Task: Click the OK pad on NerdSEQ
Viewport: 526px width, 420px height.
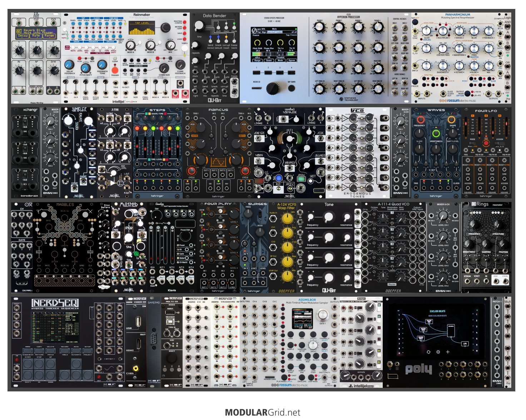Action: point(39,375)
